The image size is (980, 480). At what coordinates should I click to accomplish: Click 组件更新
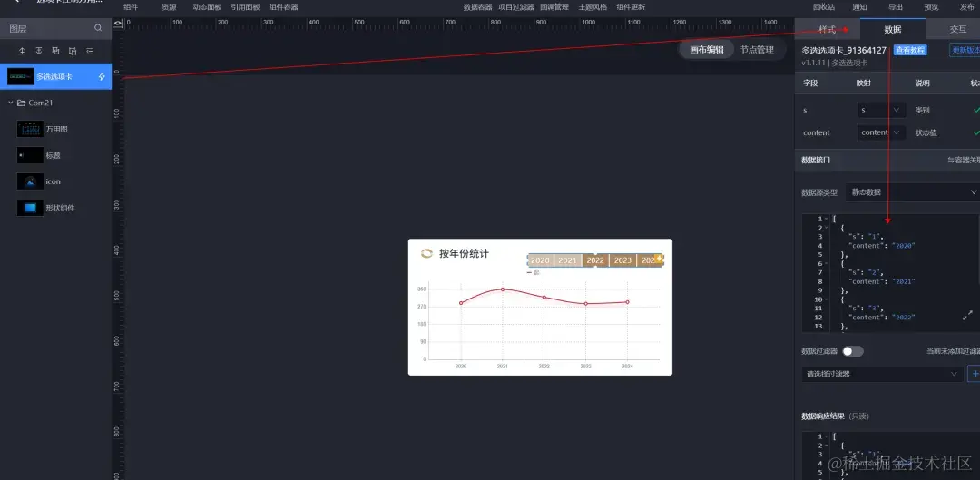point(631,7)
